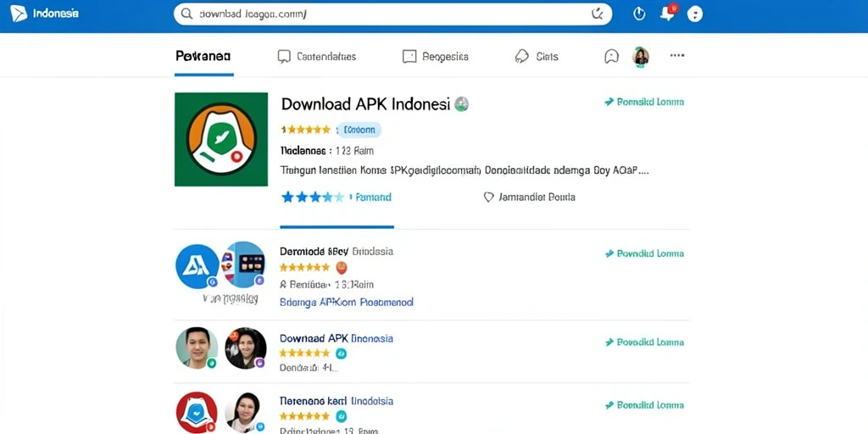
Task: Click the large green app icon thumbnail
Action: (x=221, y=139)
